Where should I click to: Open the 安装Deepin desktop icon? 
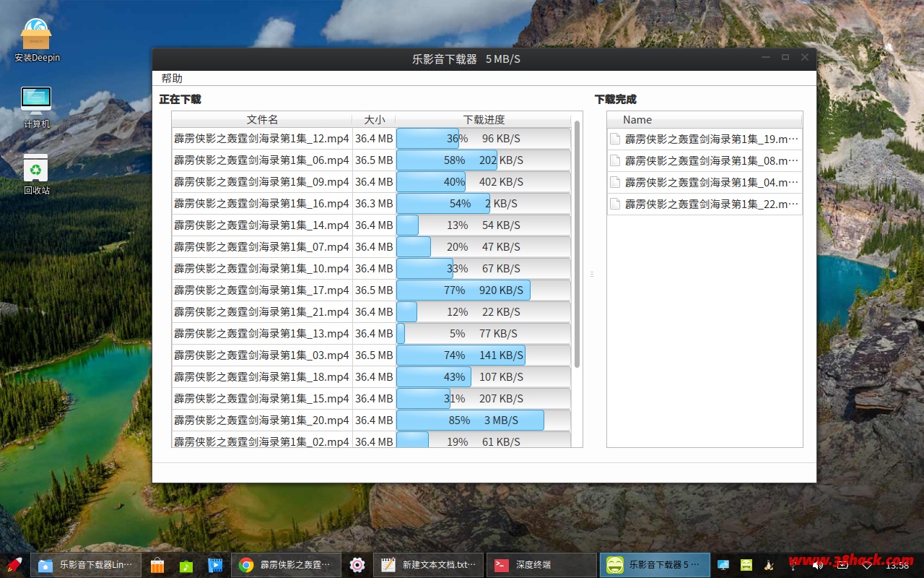37,41
